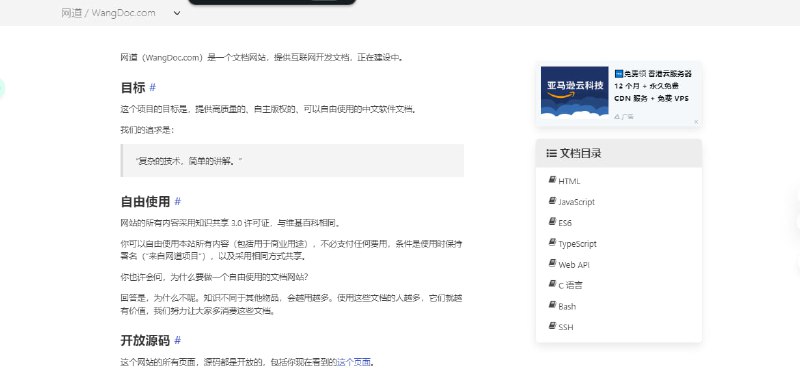The width and height of the screenshot is (800, 368).
Task: Click the # anchor next to 开放源码 heading
Action: click(178, 340)
